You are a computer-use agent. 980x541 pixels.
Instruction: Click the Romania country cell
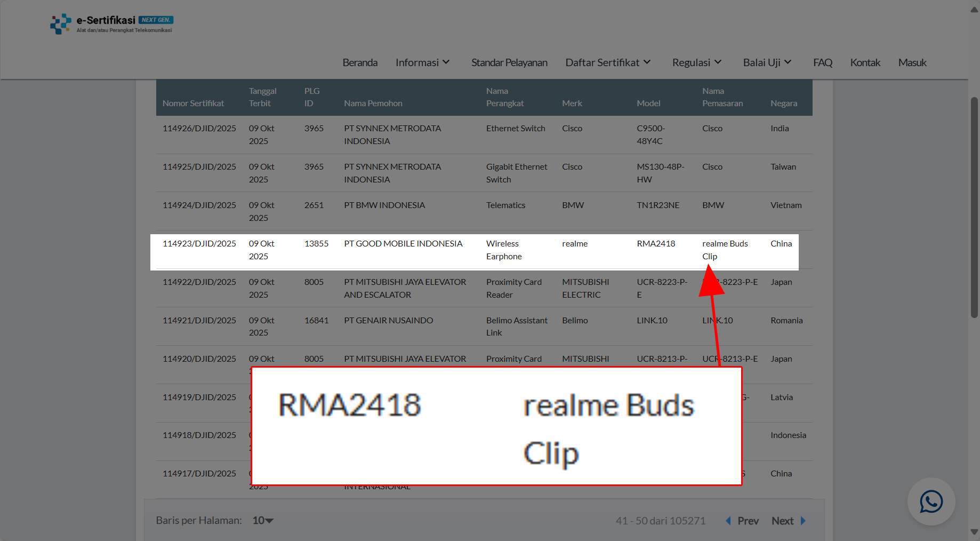click(x=786, y=320)
